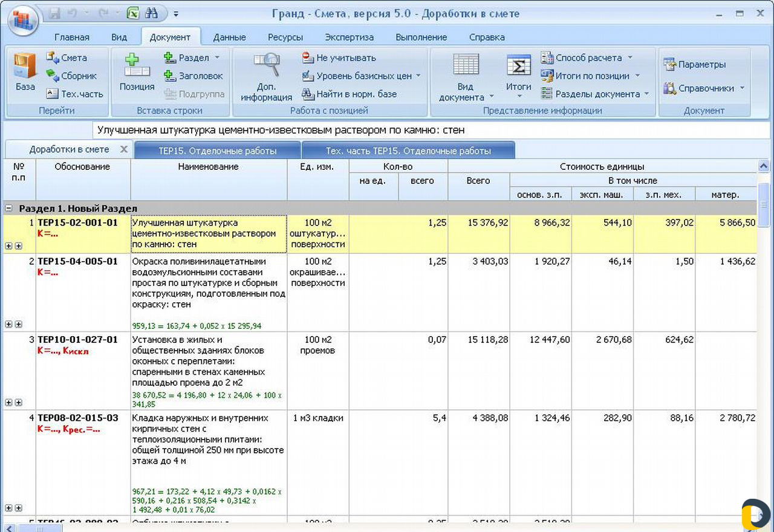Open Доп. информация for the position
Screen dimensions: 774x532
(266, 77)
